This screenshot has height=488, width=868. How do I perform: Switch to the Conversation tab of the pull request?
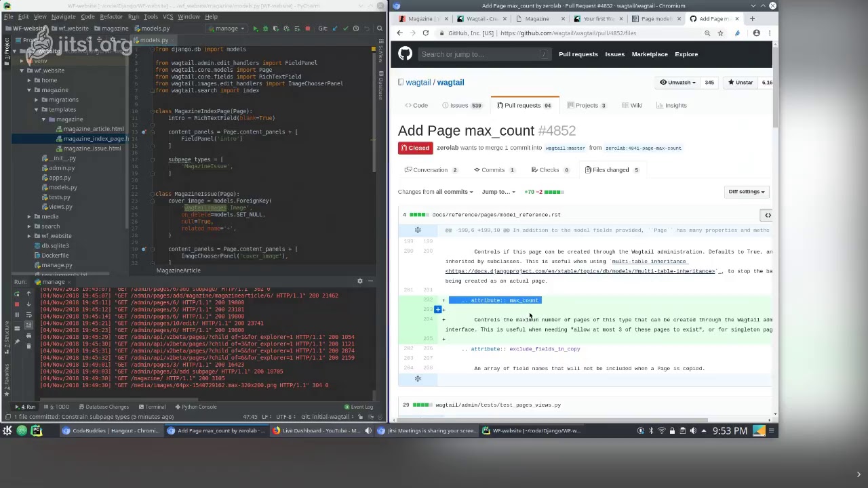tap(431, 170)
